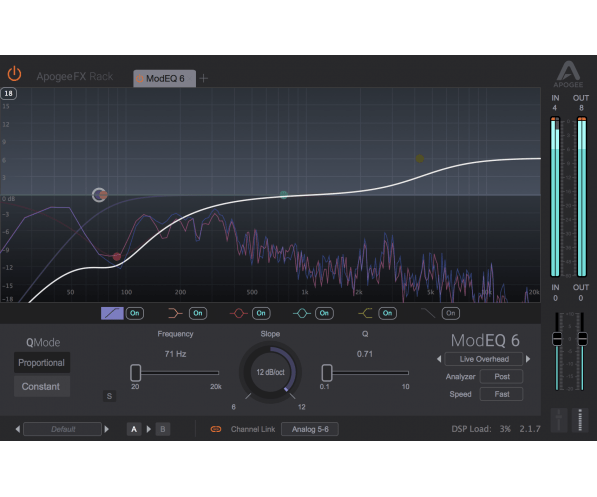Click the ApogeeFX Rack title
The height and width of the screenshot is (497, 597).
(x=75, y=77)
